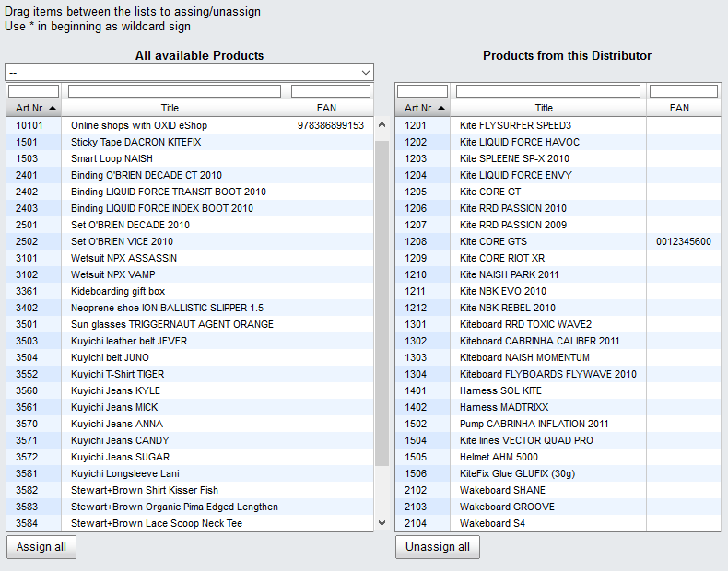Select row Kiteboard RRD TOXIC WAVE2

pos(558,325)
